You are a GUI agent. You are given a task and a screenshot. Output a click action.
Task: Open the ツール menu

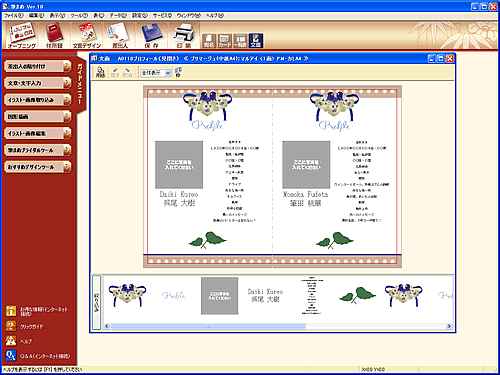pos(79,15)
